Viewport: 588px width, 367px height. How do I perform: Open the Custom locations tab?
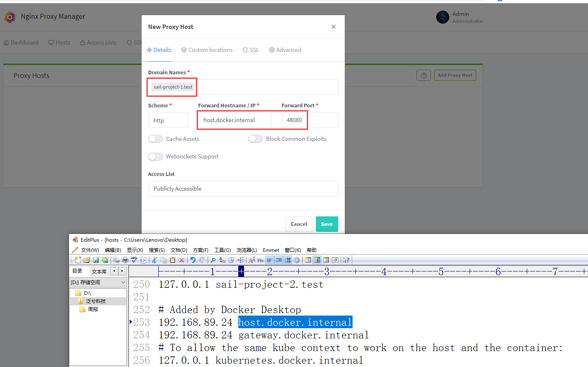click(x=207, y=50)
